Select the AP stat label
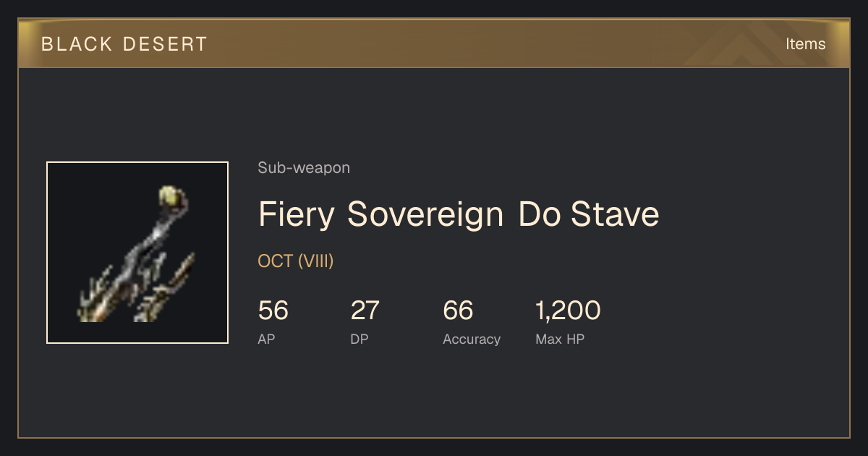 point(266,339)
